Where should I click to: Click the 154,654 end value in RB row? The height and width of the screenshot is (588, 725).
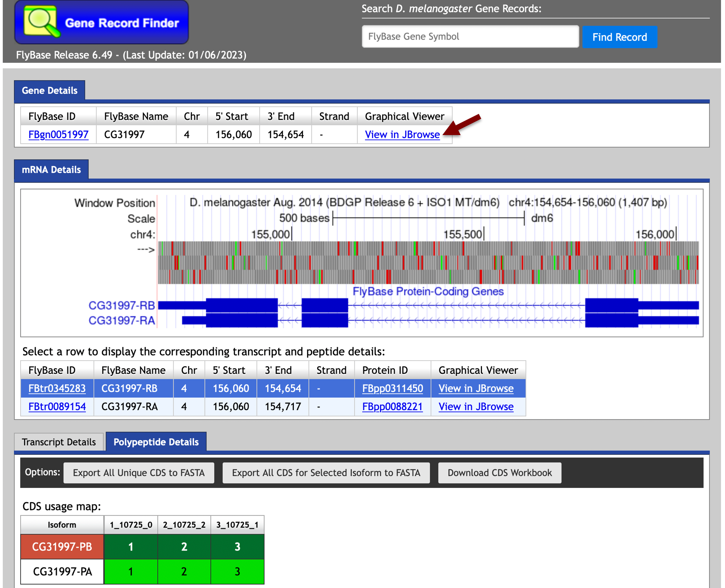coord(283,388)
